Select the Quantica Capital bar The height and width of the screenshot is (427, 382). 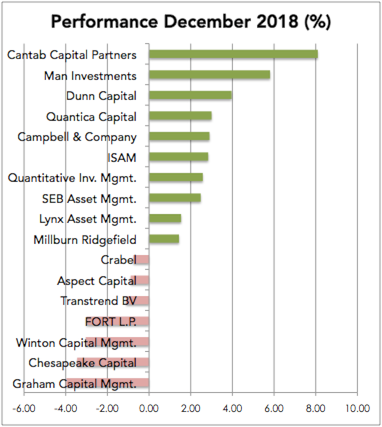[180, 116]
